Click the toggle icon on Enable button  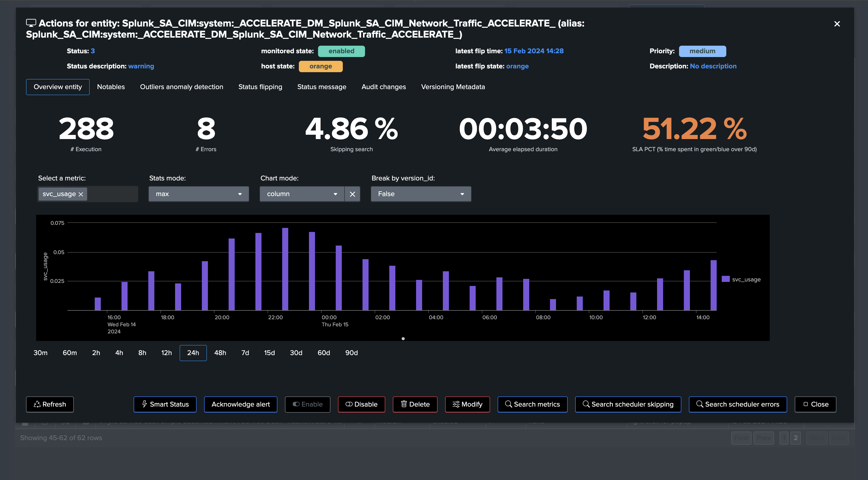point(296,404)
